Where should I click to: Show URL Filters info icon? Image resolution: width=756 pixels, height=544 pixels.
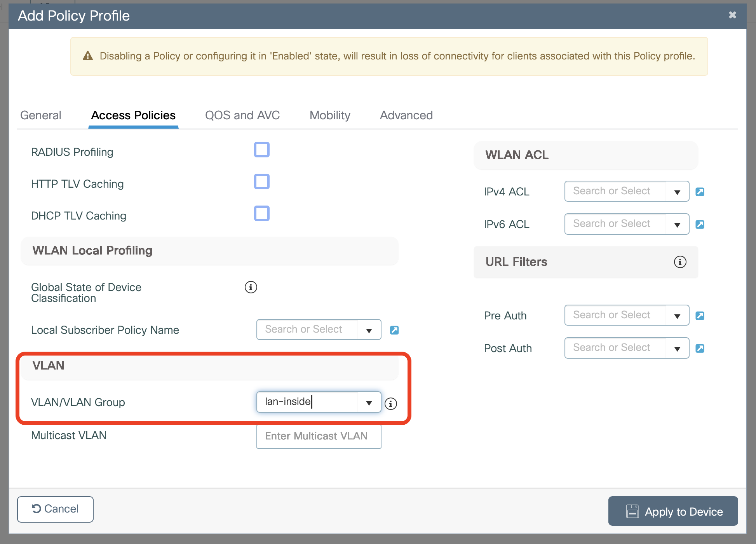[680, 262]
